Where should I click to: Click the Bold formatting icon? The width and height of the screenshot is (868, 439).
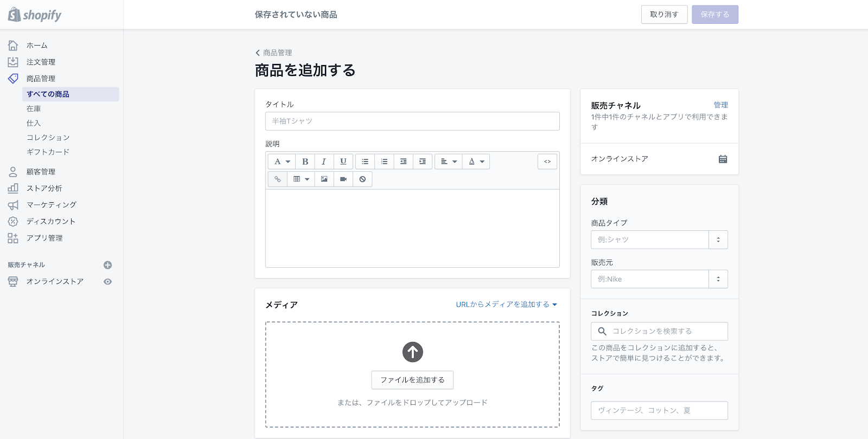click(305, 162)
